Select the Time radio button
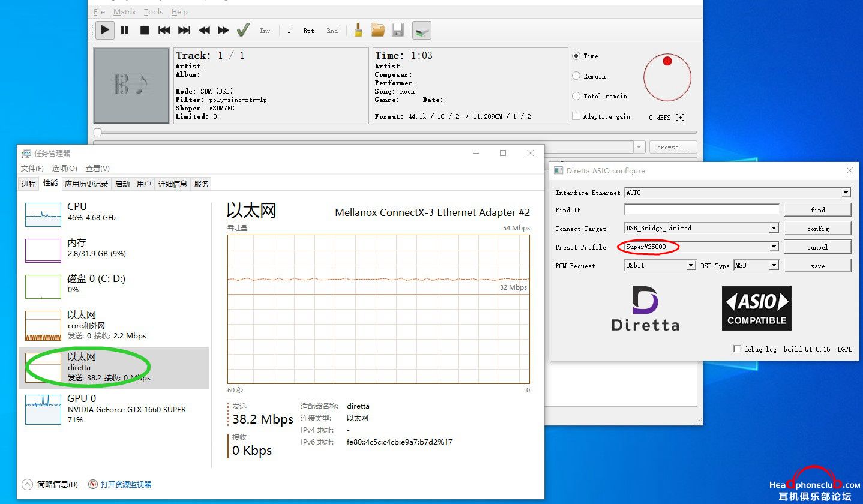Screen dimensions: 863x504 point(576,56)
